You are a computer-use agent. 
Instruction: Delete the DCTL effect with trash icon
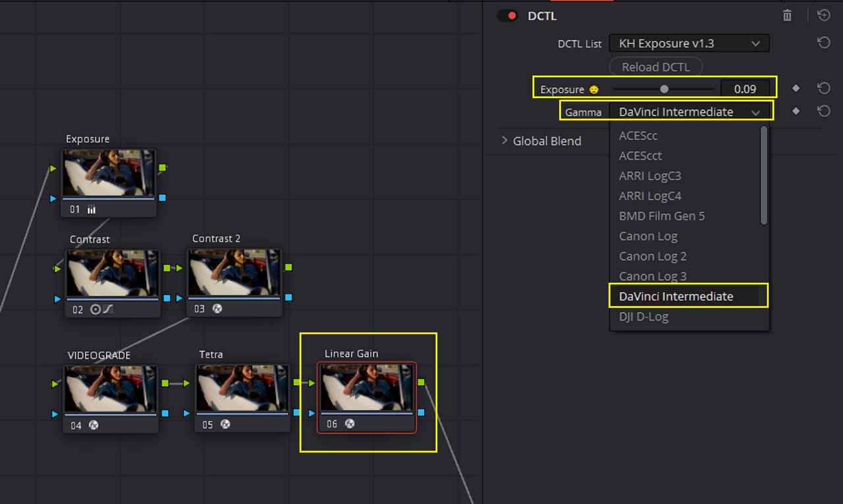pos(787,15)
